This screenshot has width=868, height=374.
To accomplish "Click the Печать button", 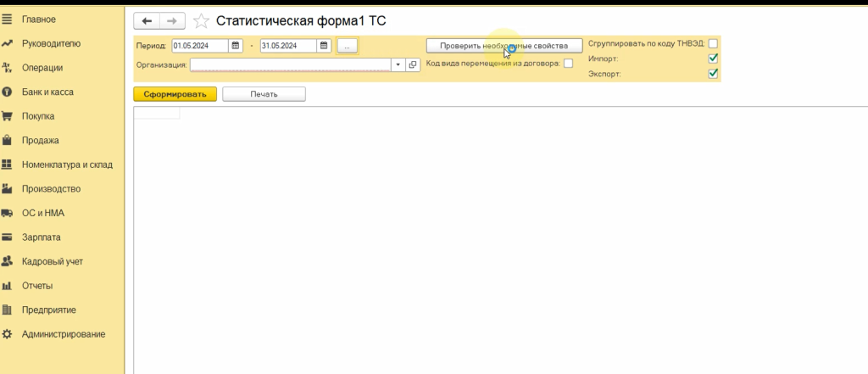I will point(264,94).
